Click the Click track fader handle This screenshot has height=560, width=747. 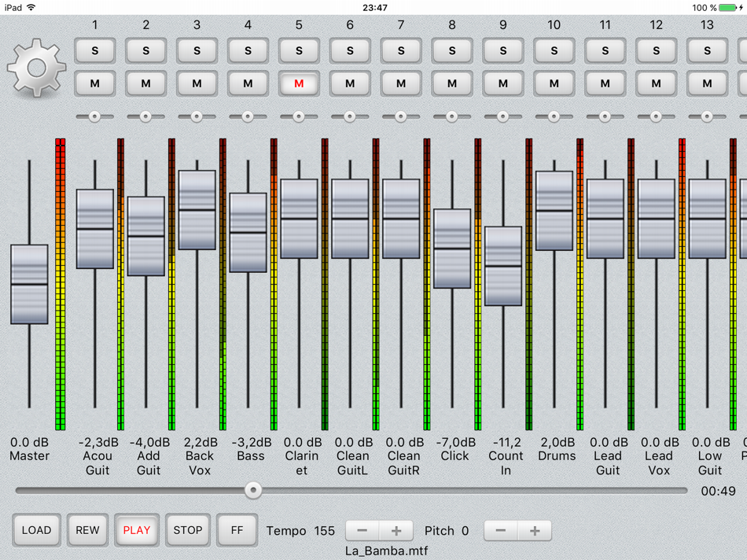pyautogui.click(x=452, y=249)
